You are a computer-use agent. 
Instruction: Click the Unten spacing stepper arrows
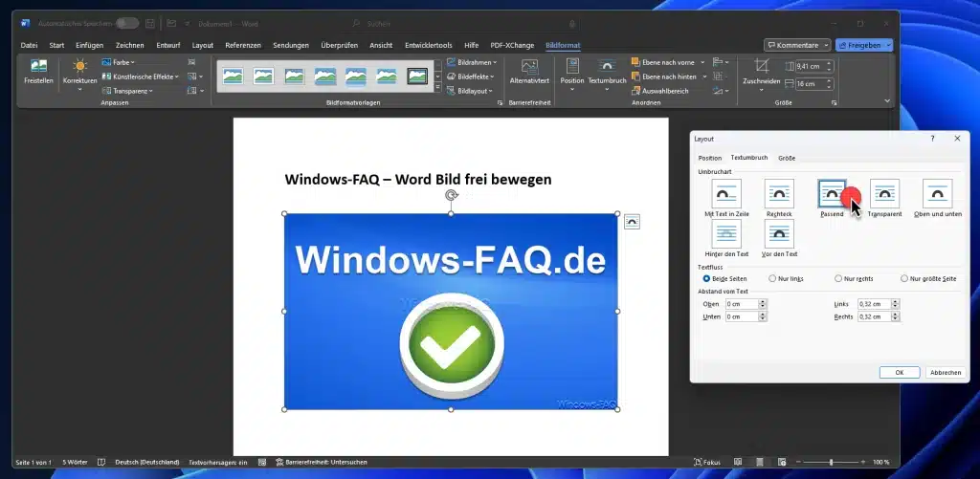762,316
